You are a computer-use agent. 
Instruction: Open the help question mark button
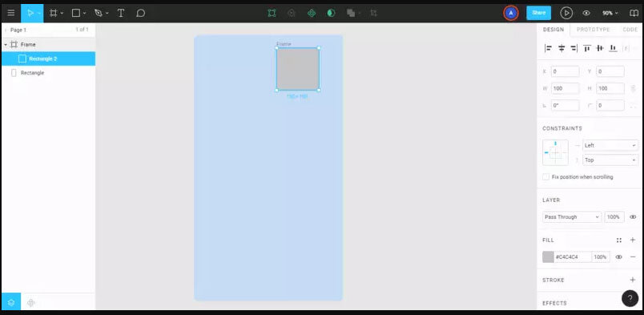click(x=630, y=298)
